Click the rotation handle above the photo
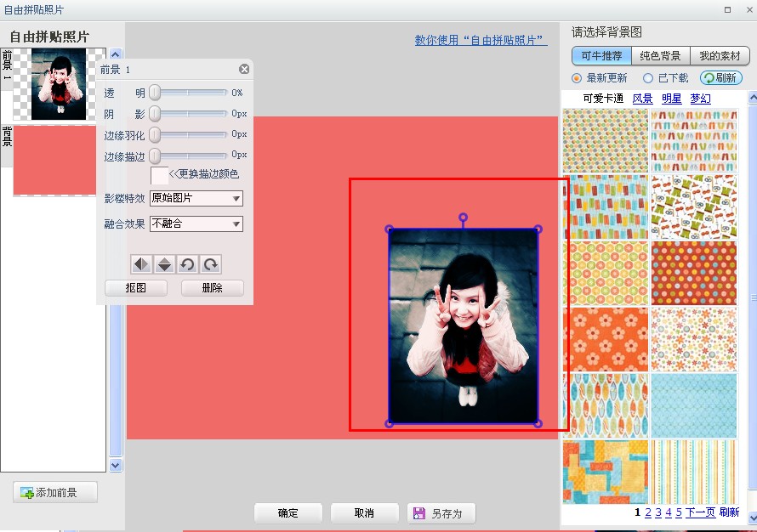This screenshot has height=532, width=757. click(463, 218)
